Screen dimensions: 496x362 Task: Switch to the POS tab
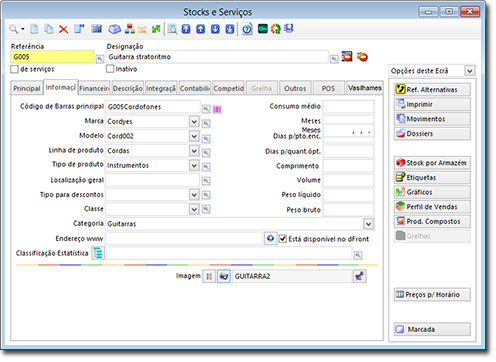pyautogui.click(x=328, y=88)
